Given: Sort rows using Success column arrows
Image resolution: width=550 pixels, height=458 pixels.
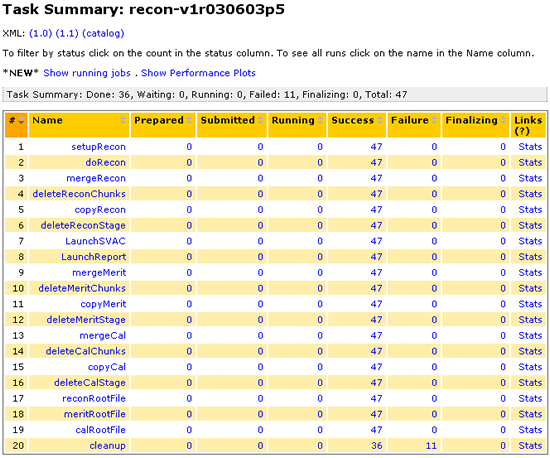Looking at the screenshot, I should pyautogui.click(x=380, y=120).
